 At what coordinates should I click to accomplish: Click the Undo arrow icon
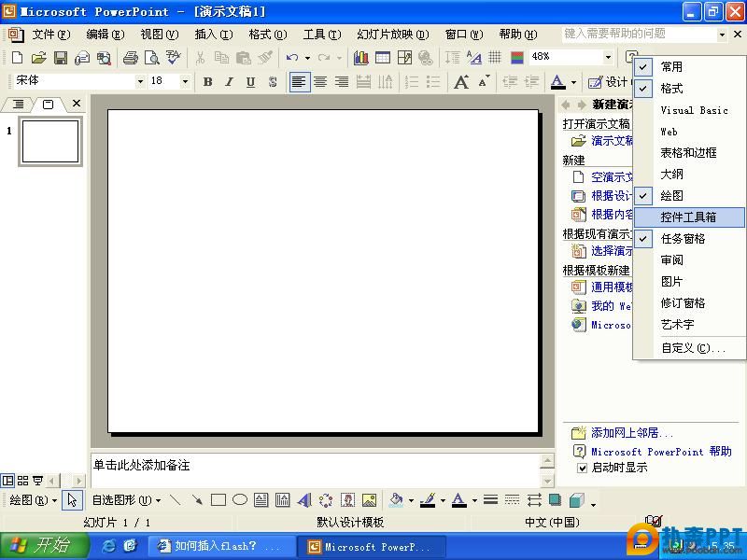(x=292, y=58)
